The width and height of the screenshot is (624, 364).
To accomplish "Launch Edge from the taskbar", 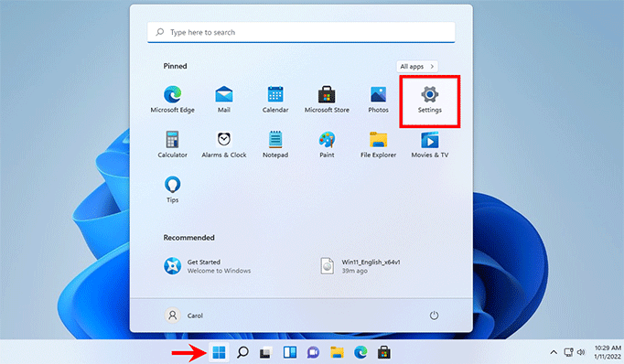I will click(x=360, y=352).
